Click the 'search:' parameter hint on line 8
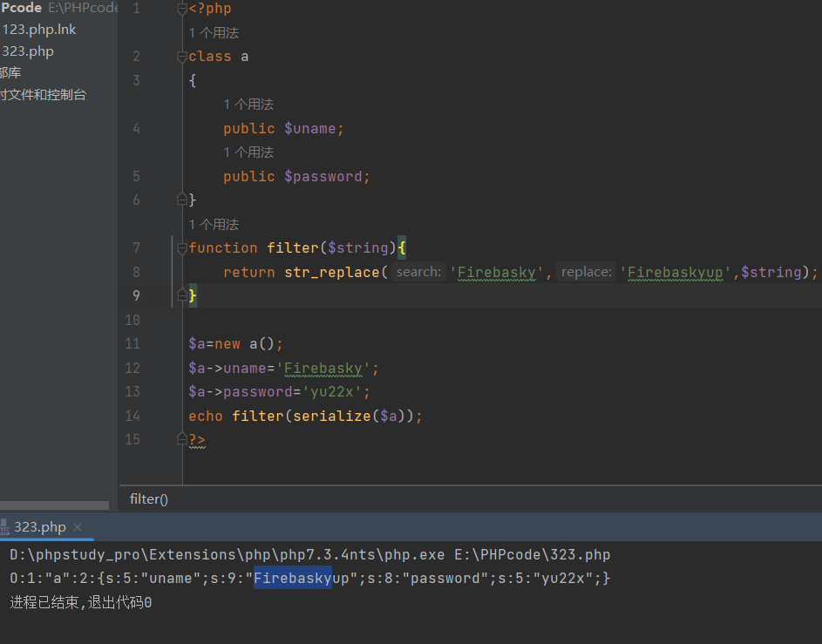Image resolution: width=822 pixels, height=644 pixels. 418,272
